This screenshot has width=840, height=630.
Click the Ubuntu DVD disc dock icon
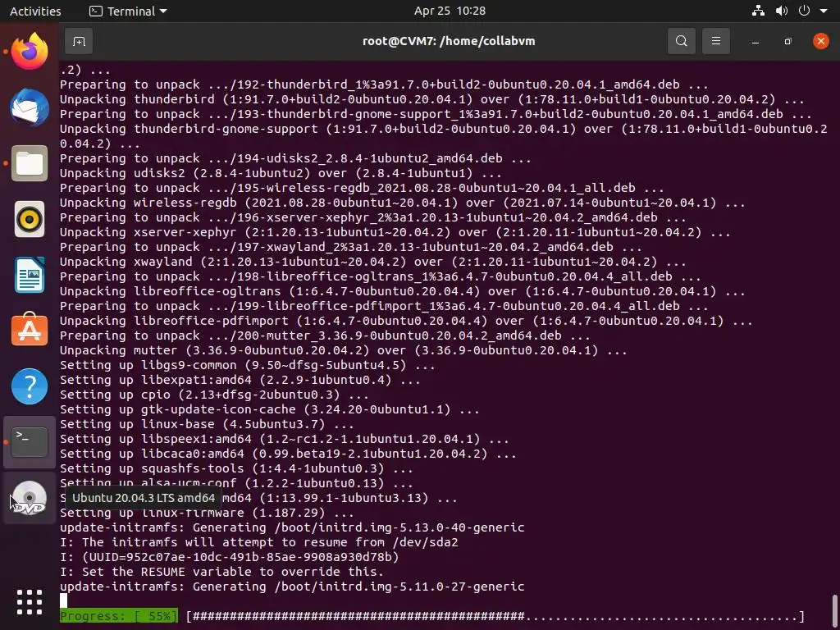point(30,498)
